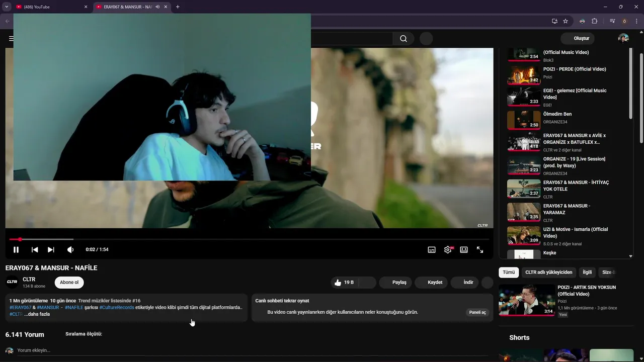Open the Chrome profile icon
This screenshot has height=362, width=644.
[625, 21]
